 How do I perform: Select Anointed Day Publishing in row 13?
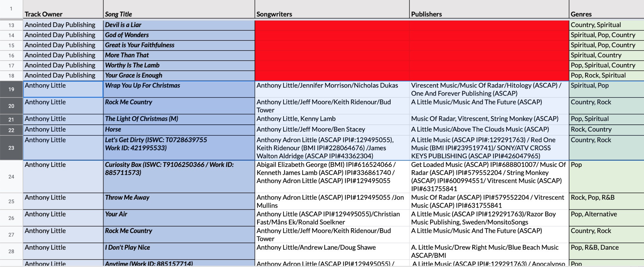pos(63,25)
